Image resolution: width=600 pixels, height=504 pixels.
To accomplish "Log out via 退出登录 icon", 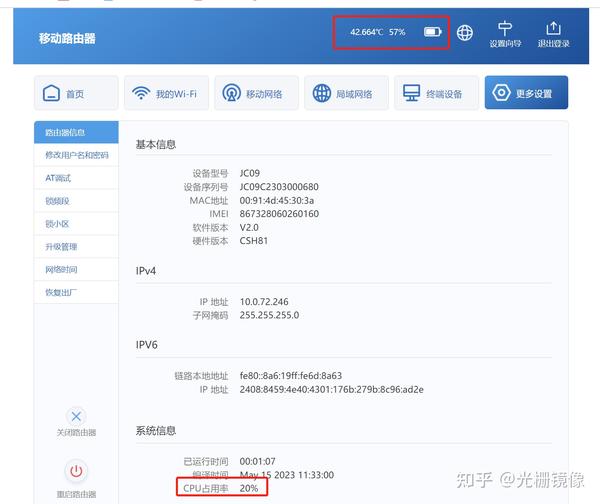I will pyautogui.click(x=553, y=34).
